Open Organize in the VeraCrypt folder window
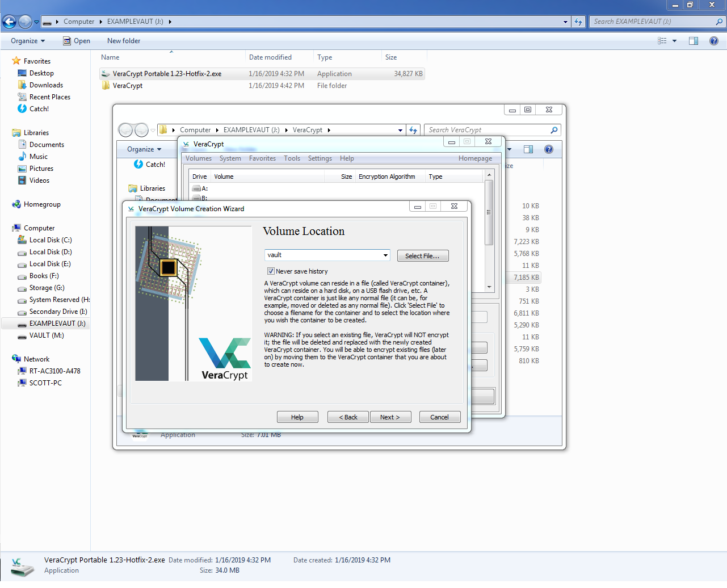This screenshot has width=727, height=588. pos(144,149)
